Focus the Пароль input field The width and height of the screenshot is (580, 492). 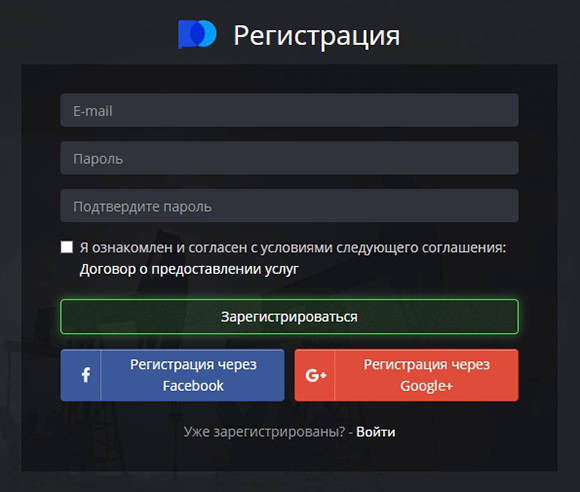(289, 158)
